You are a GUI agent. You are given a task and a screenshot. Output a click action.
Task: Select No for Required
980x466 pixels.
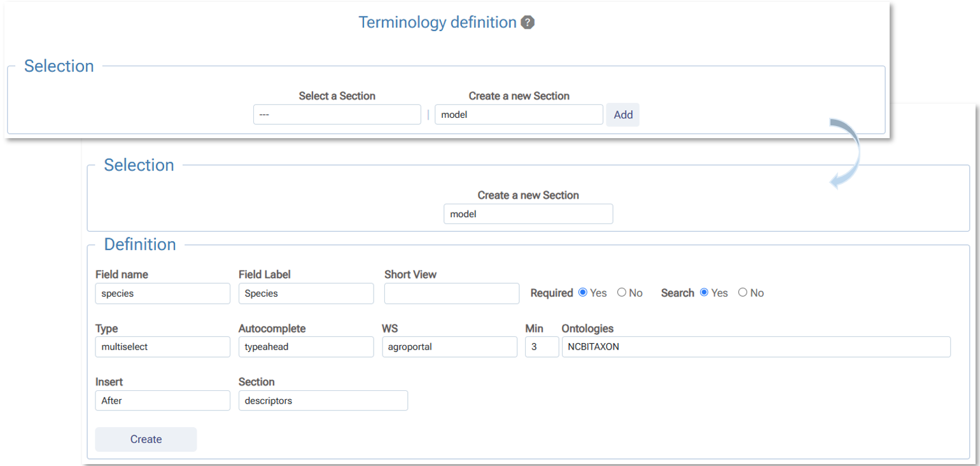(x=622, y=293)
